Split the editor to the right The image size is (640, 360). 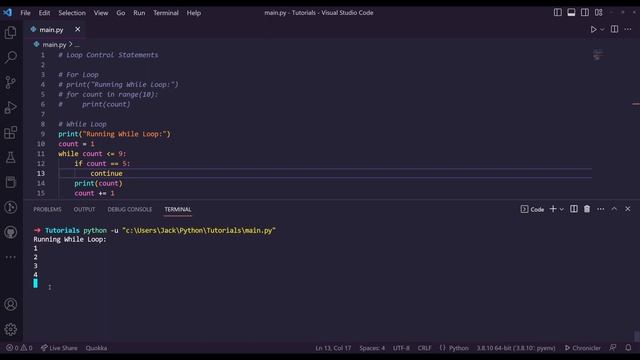[x=614, y=29]
